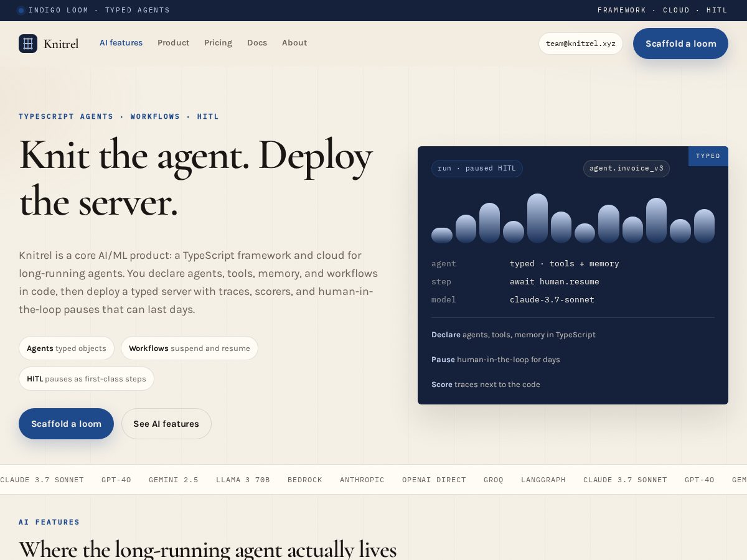Click OPENAI DIRECT in the ticker

point(434,480)
